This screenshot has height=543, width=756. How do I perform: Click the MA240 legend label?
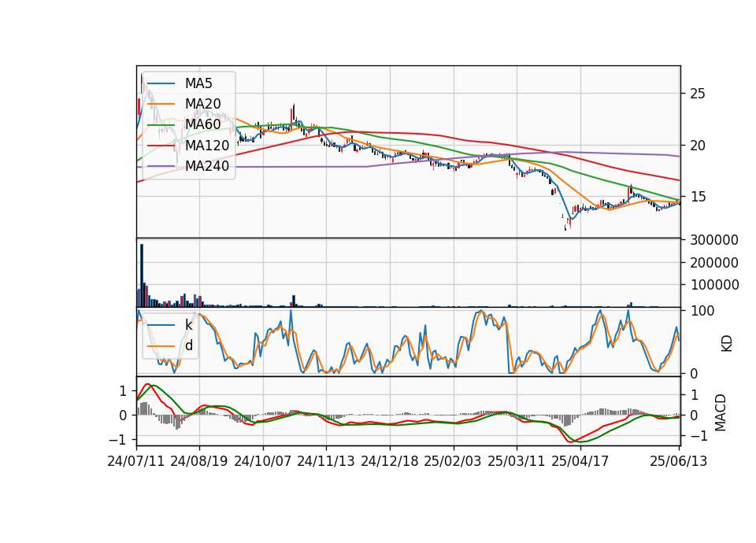[x=207, y=166]
